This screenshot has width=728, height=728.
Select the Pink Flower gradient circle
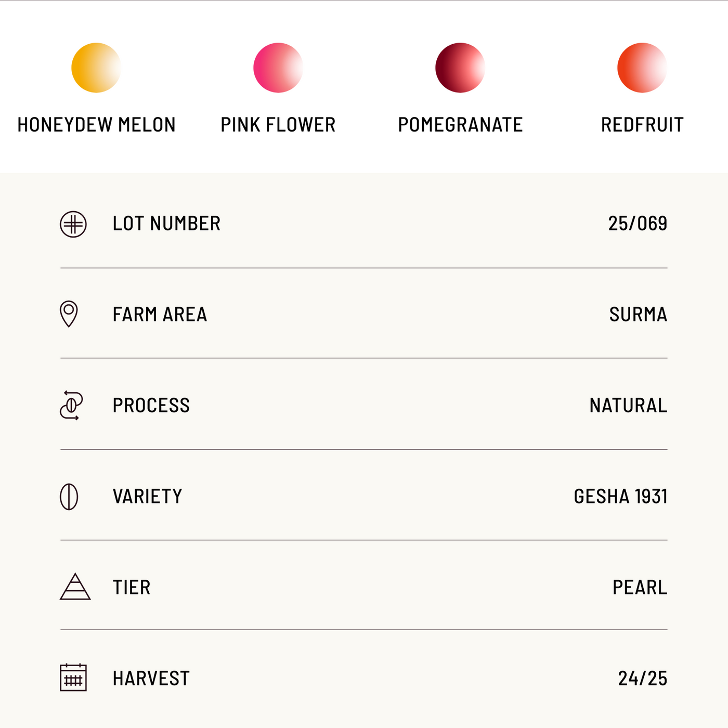(278, 68)
